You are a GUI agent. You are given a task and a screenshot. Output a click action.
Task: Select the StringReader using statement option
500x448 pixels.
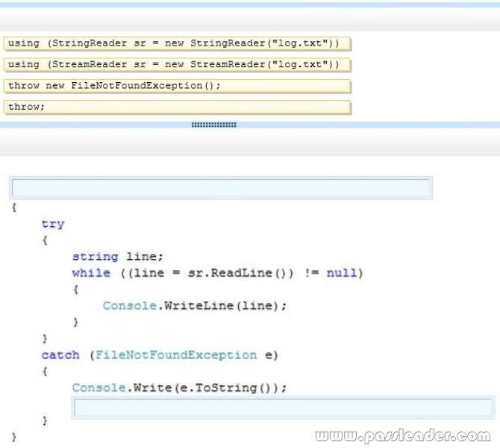pyautogui.click(x=177, y=44)
